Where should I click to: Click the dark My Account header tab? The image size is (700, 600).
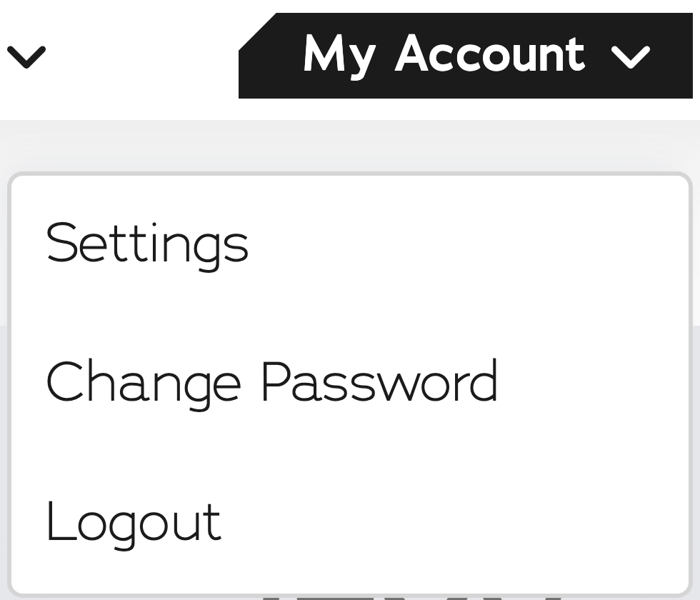(466, 56)
